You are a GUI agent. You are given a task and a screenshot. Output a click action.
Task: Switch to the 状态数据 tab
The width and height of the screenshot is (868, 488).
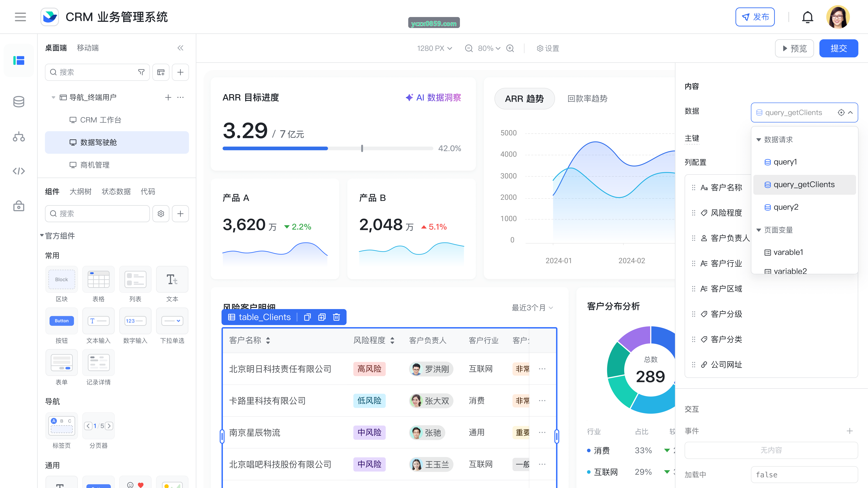(116, 192)
